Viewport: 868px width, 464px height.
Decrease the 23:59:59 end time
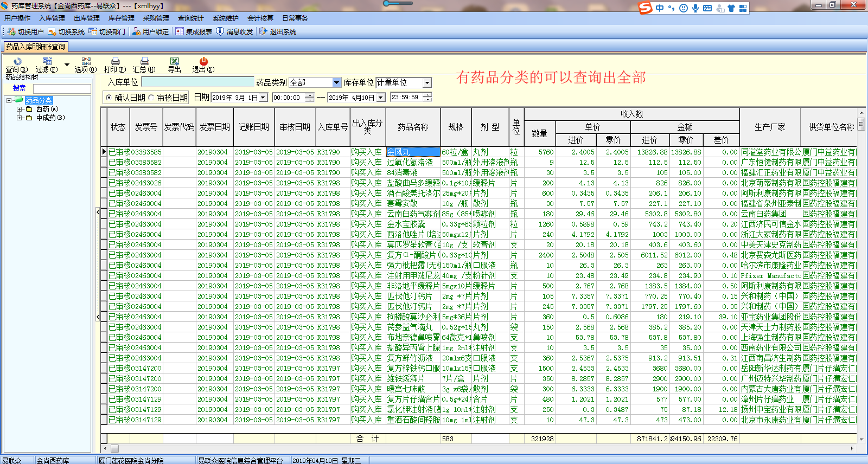point(427,100)
